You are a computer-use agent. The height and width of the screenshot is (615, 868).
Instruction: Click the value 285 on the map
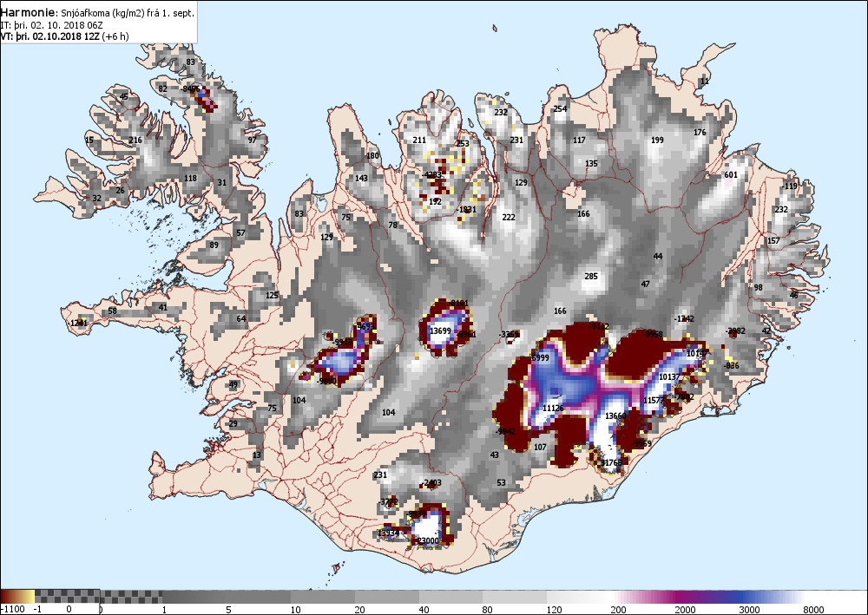591,276
